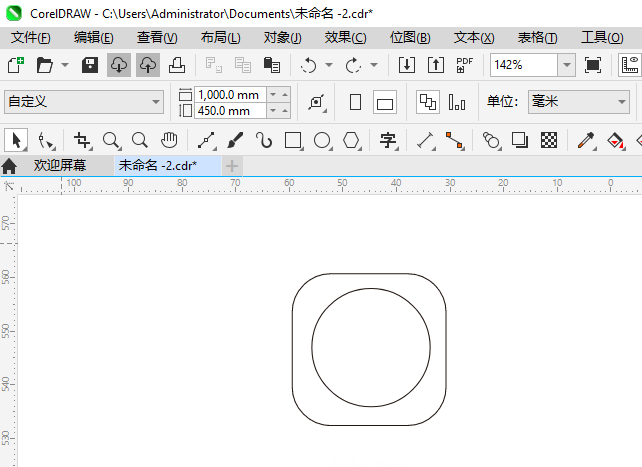Open the 布局(L) menu
This screenshot has width=642, height=467.
[x=220, y=38]
